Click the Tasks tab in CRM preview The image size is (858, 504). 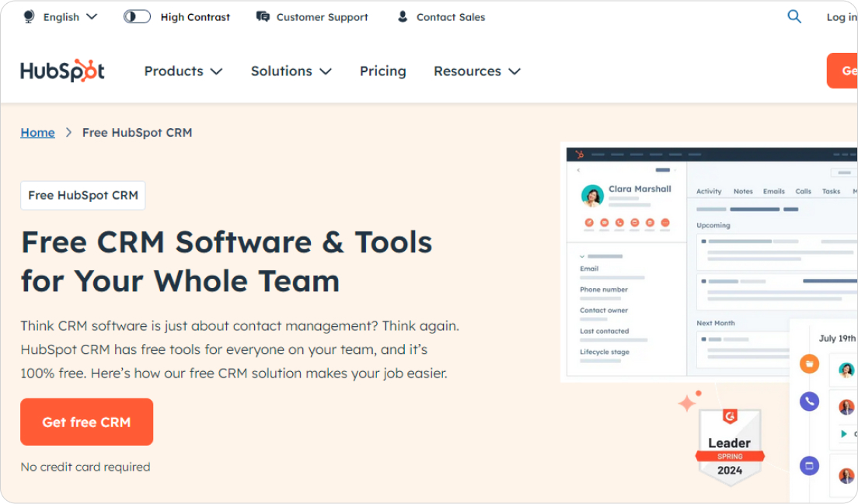831,191
